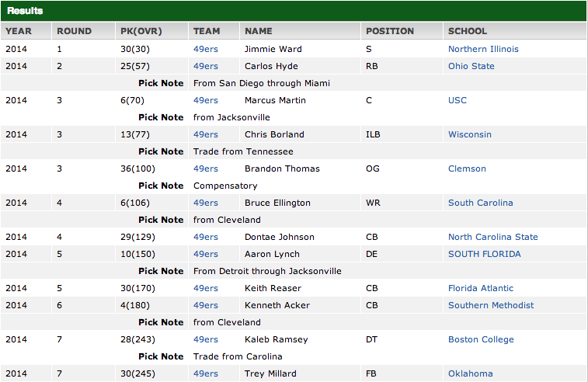Click the PK(OVR) column header

tap(138, 31)
